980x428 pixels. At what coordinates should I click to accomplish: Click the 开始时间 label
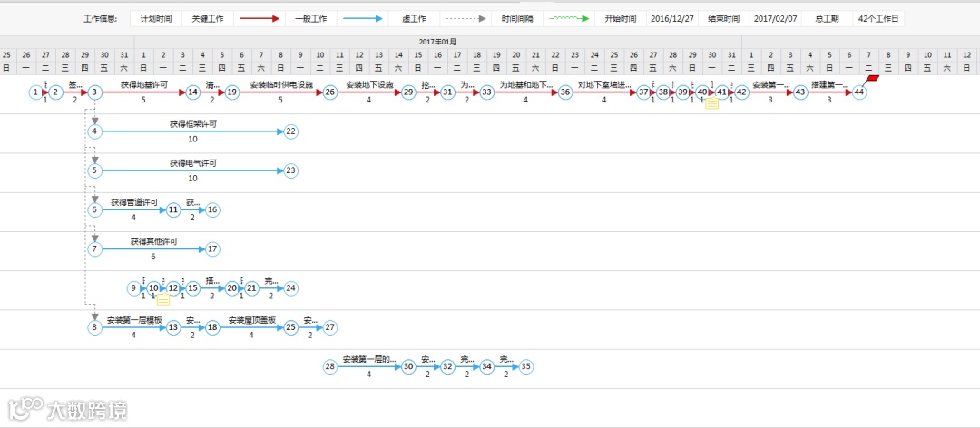(621, 19)
